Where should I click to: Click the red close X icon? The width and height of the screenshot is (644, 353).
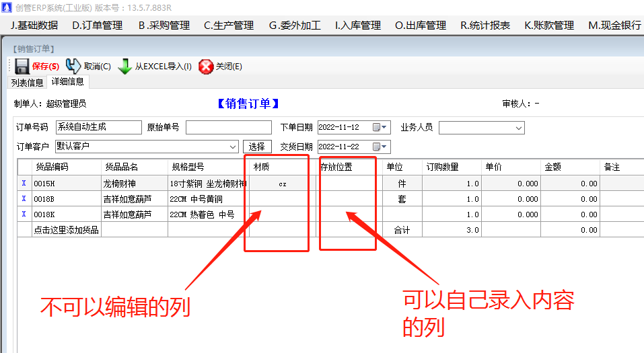coord(206,66)
